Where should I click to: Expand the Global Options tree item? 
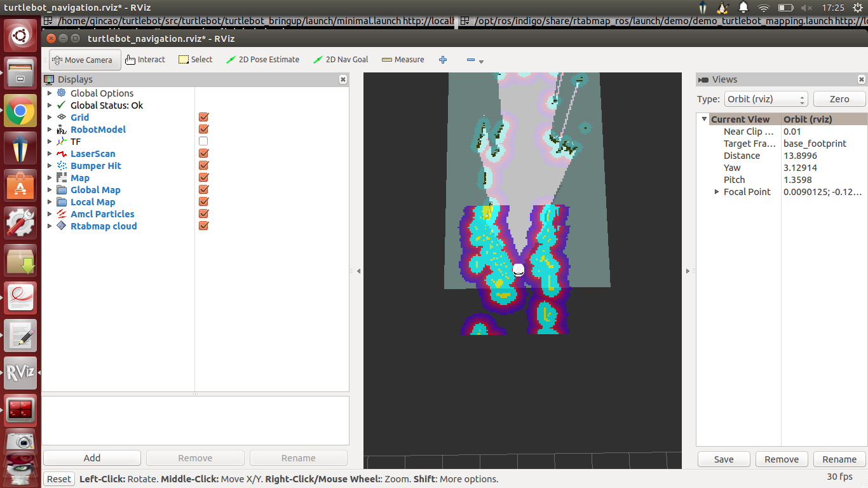[50, 93]
